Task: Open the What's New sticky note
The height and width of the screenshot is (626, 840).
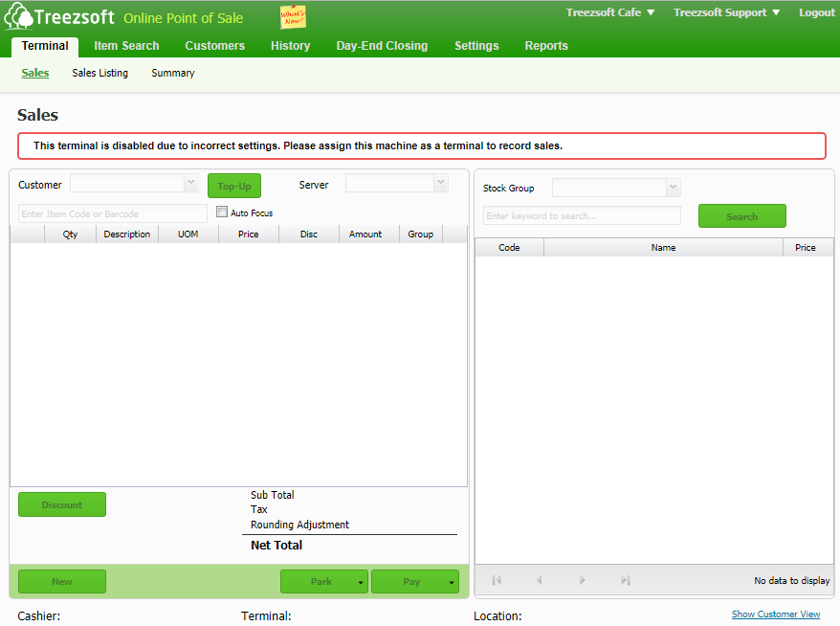Action: (293, 17)
